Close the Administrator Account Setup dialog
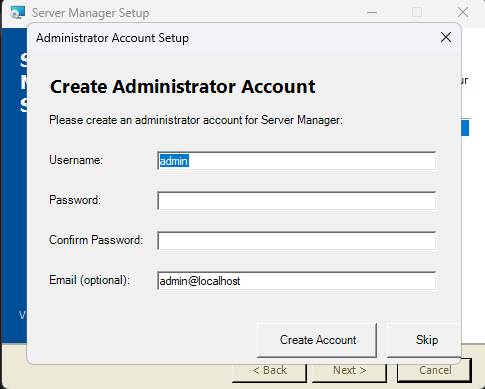Viewport: 485px width, 389px height. point(446,37)
